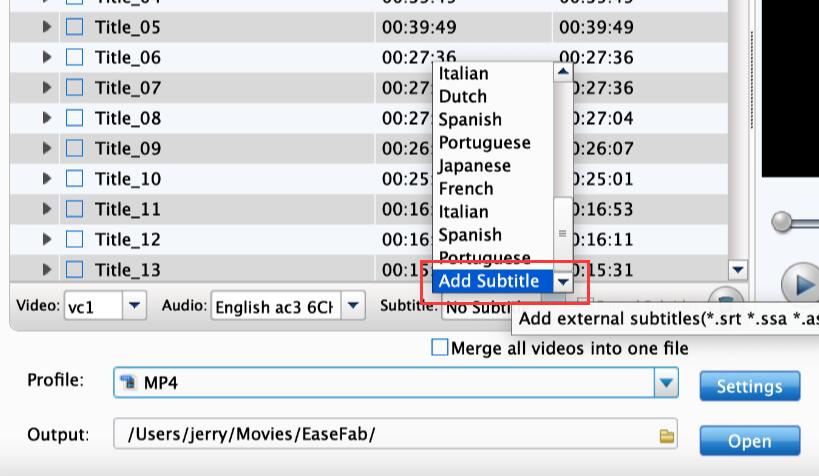The height and width of the screenshot is (476, 819).
Task: Tick the Title_06 checkbox
Action: tap(75, 58)
